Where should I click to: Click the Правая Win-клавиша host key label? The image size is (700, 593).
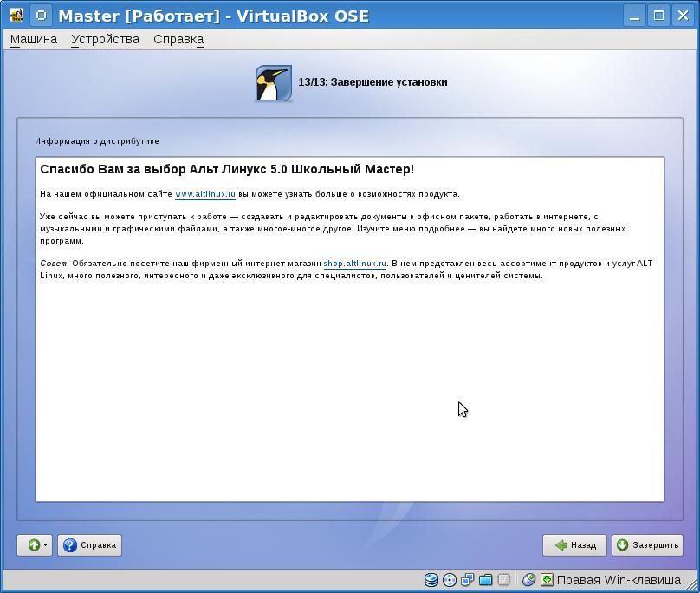(619, 580)
